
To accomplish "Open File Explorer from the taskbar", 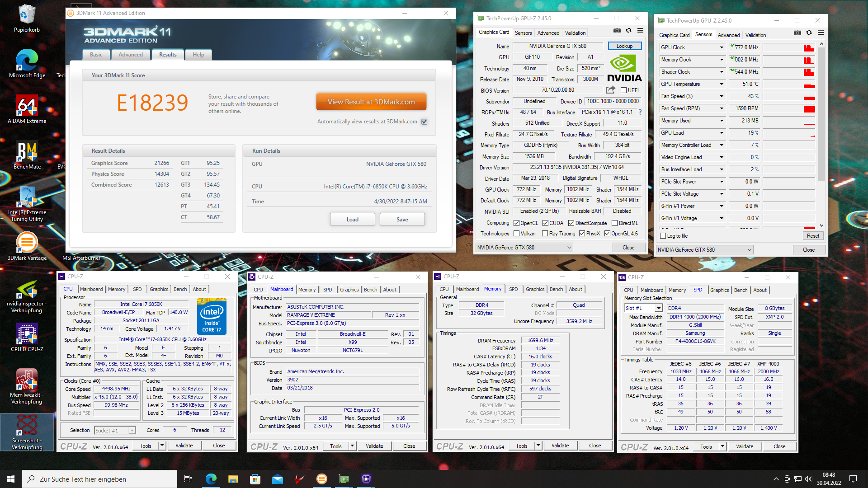I will pyautogui.click(x=233, y=479).
